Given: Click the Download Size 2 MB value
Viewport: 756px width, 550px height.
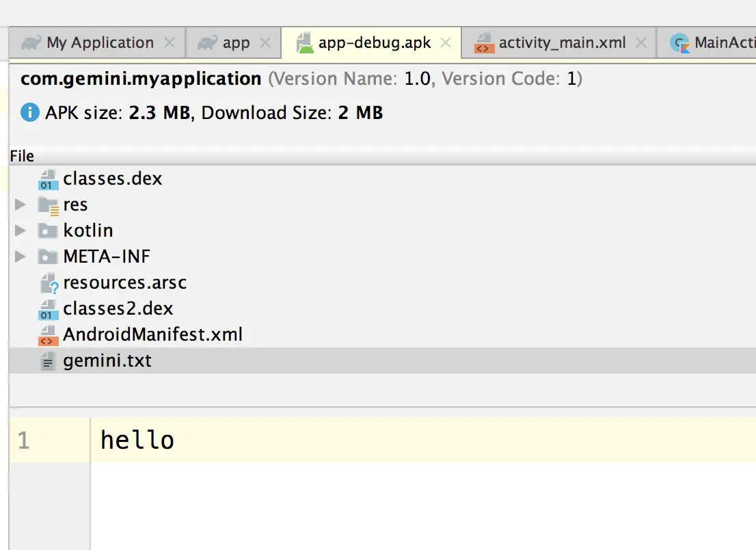Looking at the screenshot, I should (x=360, y=113).
